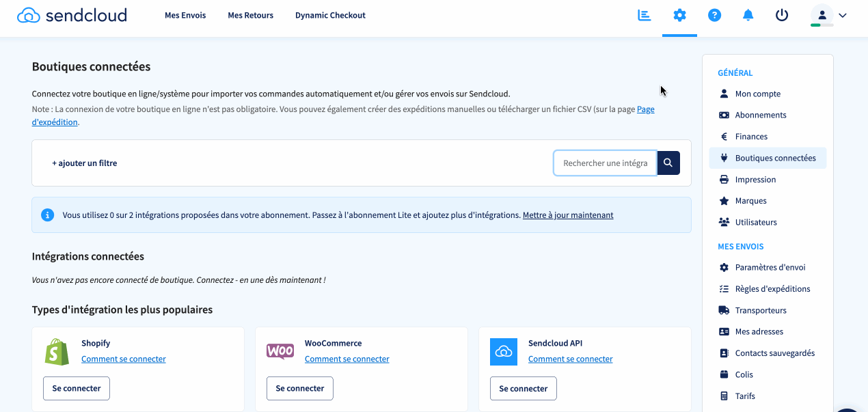868x412 pixels.
Task: Open Sendcloud API 'Comment se connecter' link
Action: (571, 359)
